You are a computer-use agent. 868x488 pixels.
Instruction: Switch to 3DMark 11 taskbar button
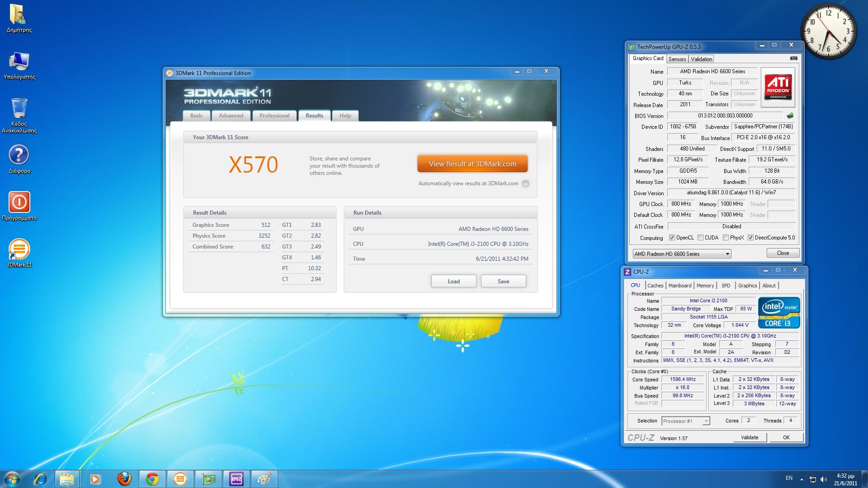click(x=180, y=479)
